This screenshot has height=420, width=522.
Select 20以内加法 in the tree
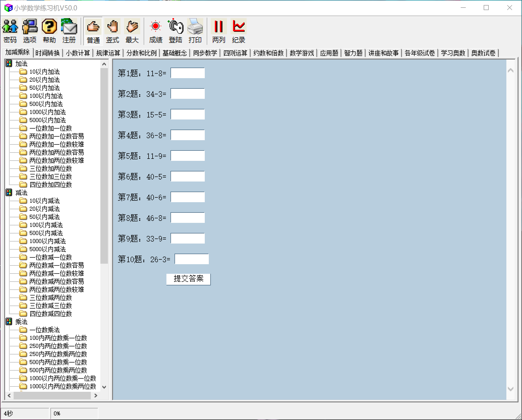pyautogui.click(x=45, y=80)
